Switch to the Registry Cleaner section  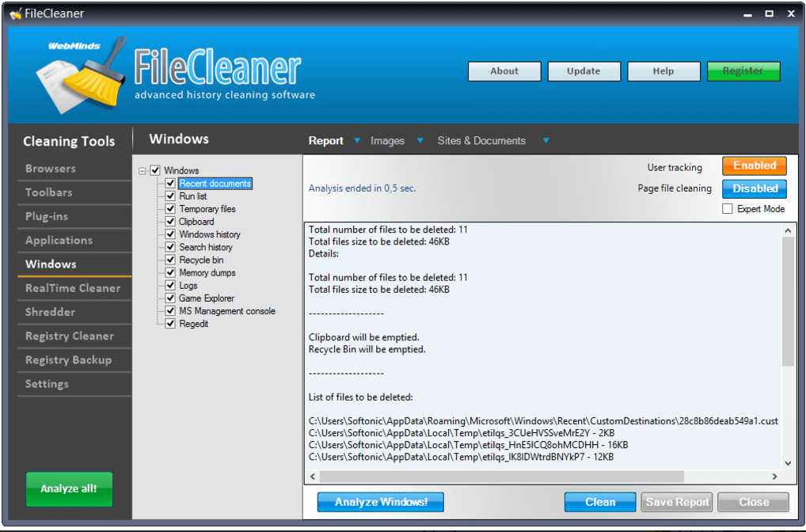(x=70, y=336)
